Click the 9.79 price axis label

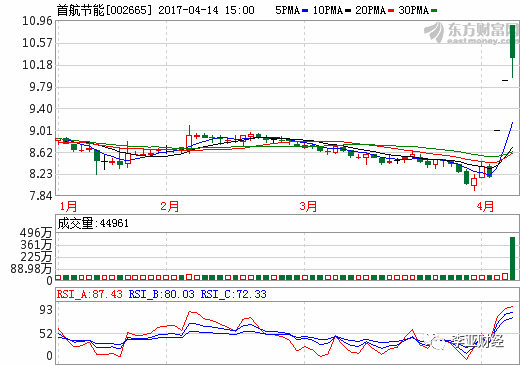click(41, 87)
